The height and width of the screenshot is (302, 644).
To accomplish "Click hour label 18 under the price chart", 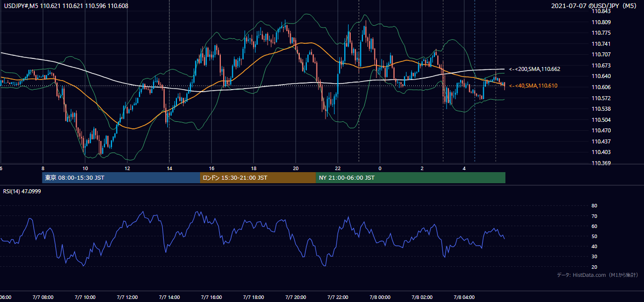I will [254, 168].
